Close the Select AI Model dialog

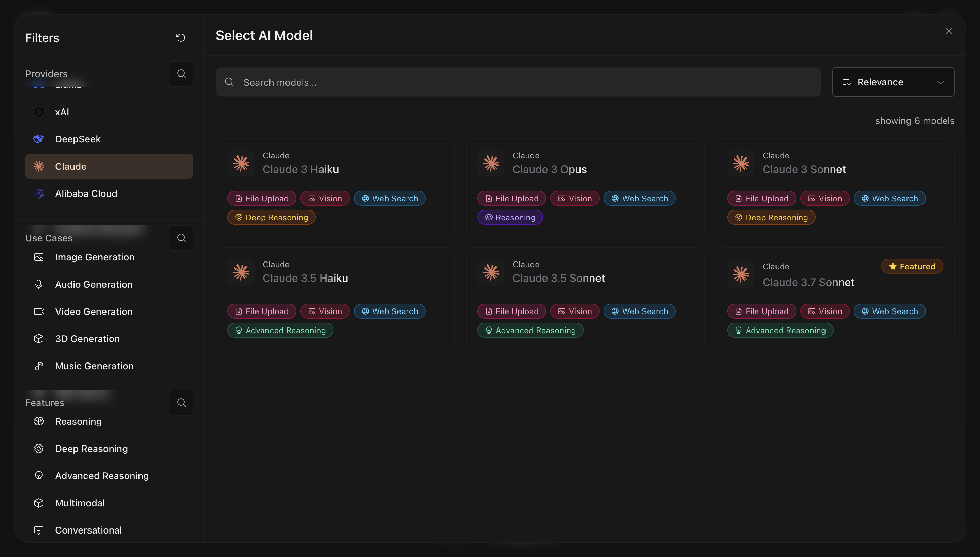coord(949,31)
